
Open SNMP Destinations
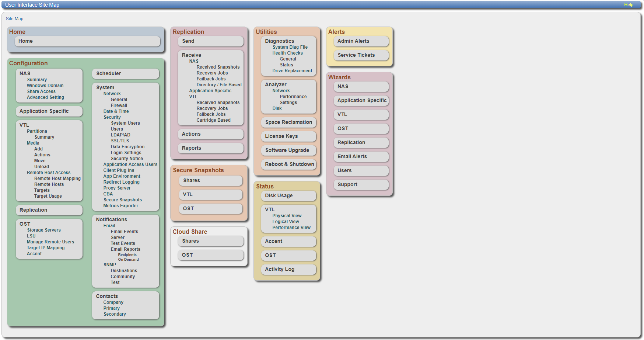point(124,271)
